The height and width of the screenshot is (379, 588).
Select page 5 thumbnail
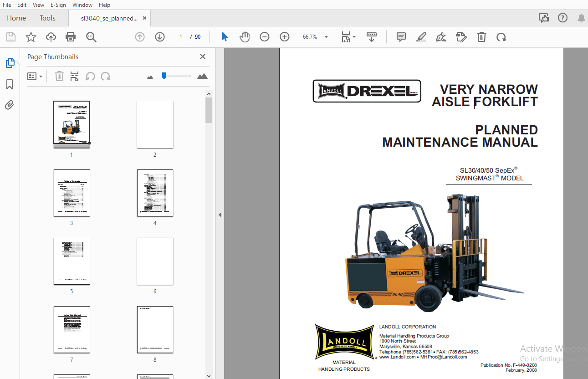[x=72, y=261]
